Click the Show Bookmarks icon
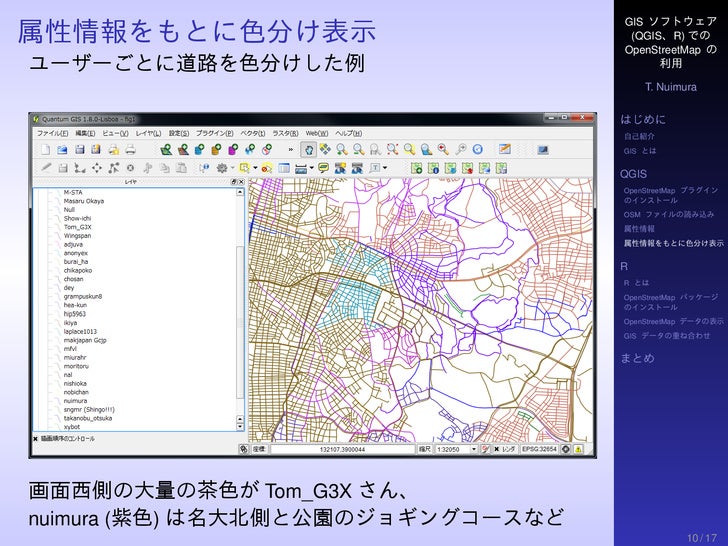 pyautogui.click(x=357, y=168)
